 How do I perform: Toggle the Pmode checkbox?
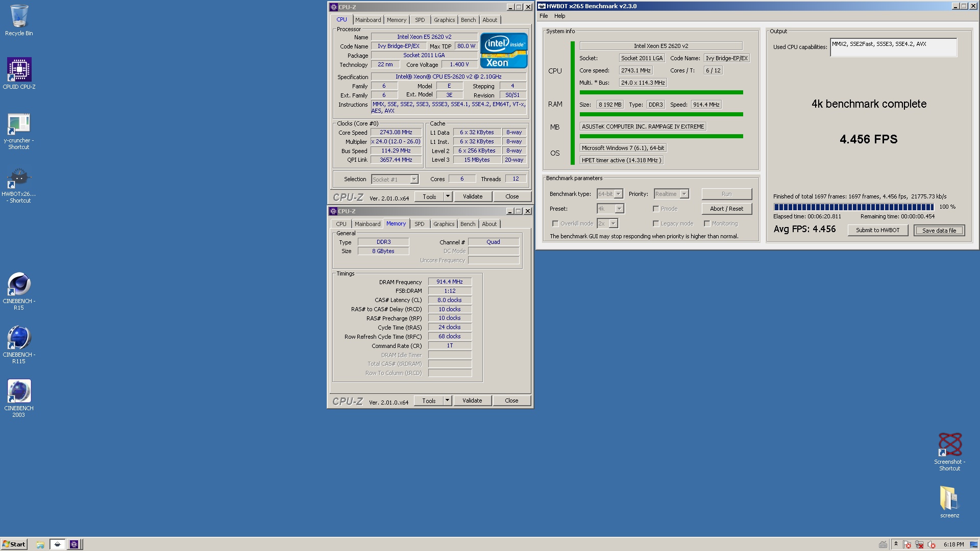pos(656,209)
